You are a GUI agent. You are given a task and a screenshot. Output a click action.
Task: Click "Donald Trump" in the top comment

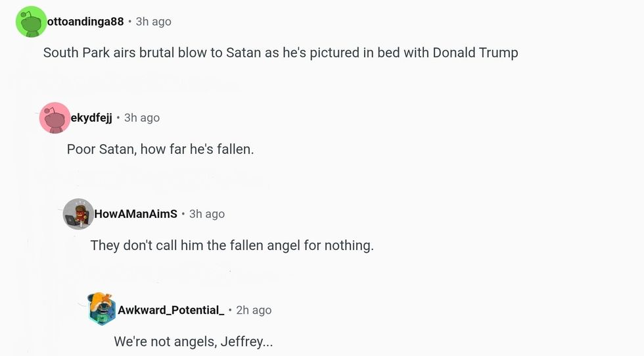[475, 53]
